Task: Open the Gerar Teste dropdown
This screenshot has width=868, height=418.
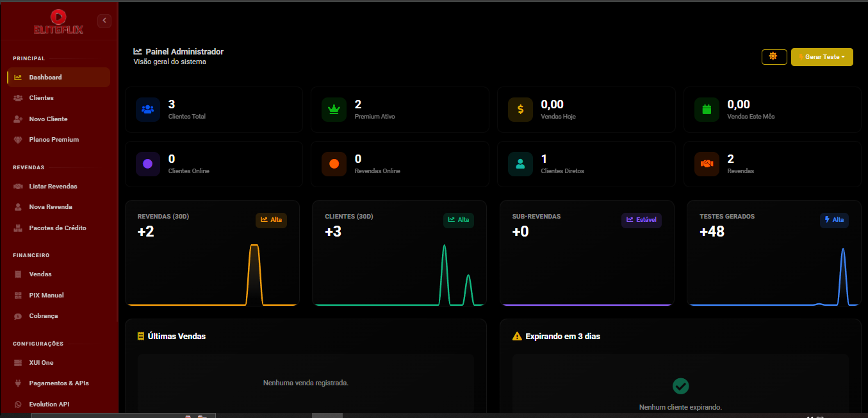Action: point(822,57)
